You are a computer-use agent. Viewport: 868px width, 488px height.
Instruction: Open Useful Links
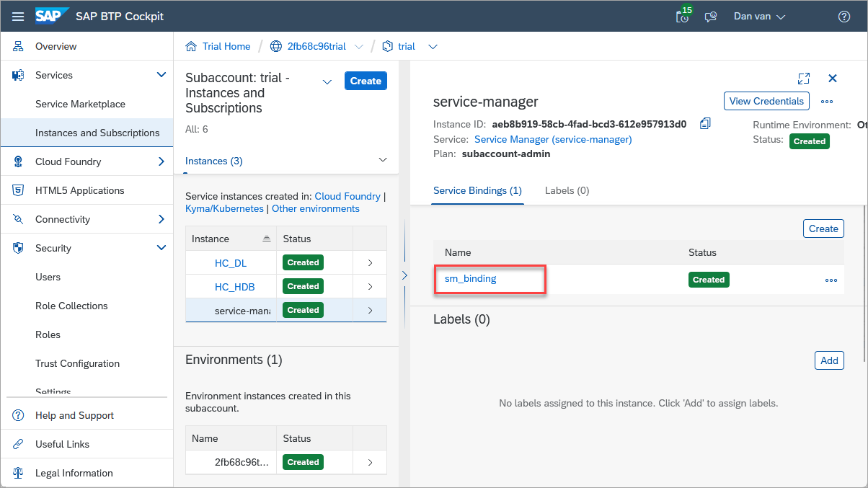pyautogui.click(x=63, y=444)
